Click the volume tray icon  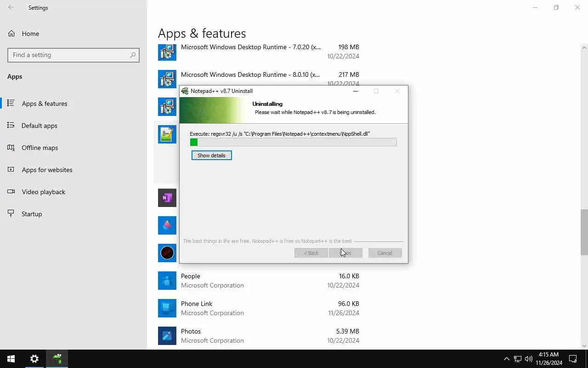[x=529, y=359]
